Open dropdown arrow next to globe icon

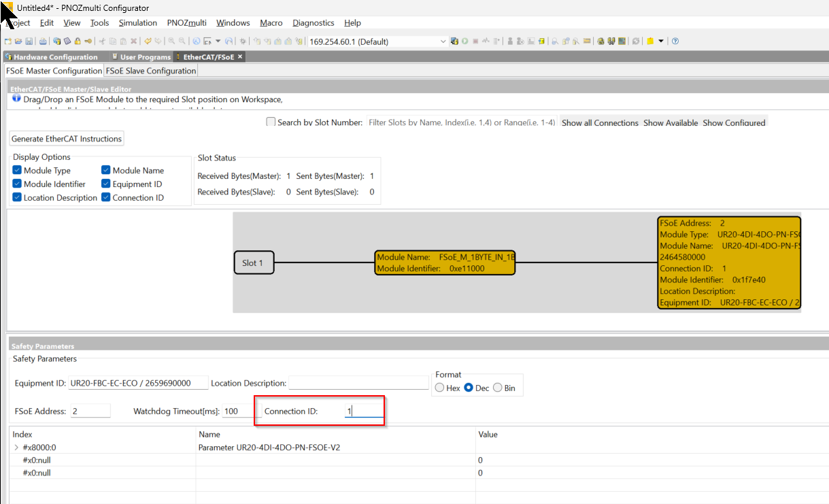tap(218, 41)
